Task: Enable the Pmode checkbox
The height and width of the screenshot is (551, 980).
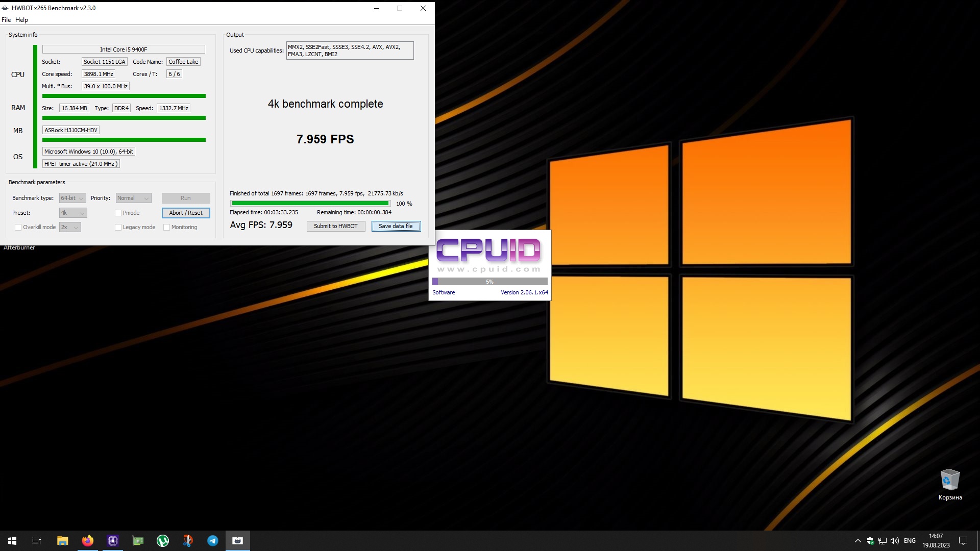Action: click(118, 213)
